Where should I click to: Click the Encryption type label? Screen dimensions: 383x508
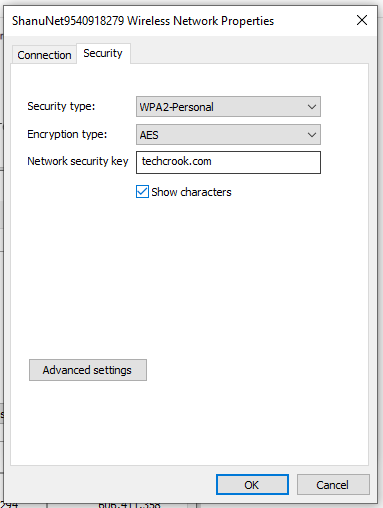(67, 134)
